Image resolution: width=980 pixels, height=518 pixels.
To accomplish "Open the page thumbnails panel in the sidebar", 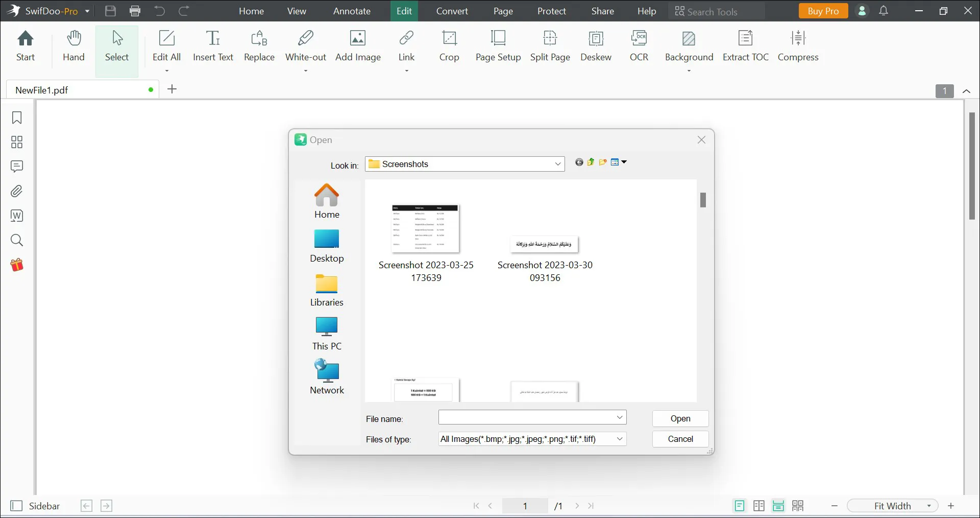I will click(x=17, y=142).
